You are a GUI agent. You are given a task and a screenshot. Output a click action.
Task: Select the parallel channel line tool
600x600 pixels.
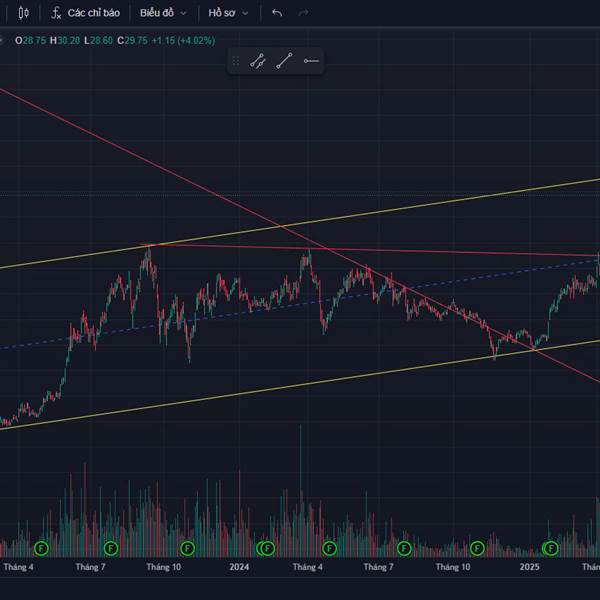point(258,61)
